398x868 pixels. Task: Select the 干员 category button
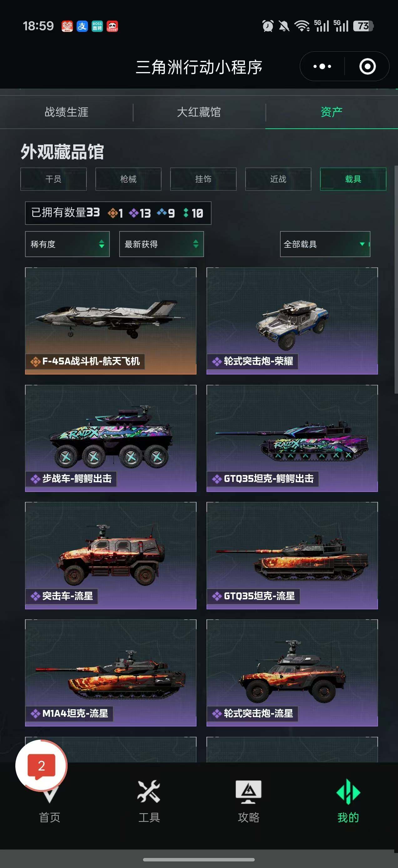coord(54,179)
